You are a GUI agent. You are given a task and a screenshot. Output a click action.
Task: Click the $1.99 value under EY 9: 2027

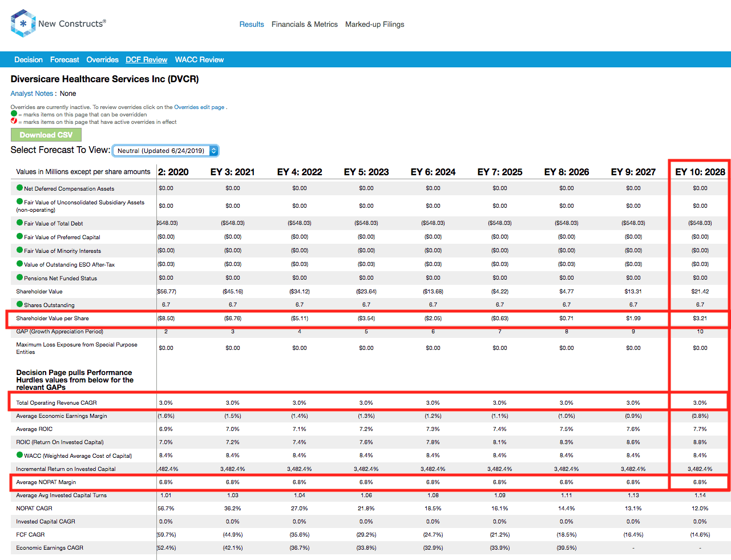[x=633, y=319]
